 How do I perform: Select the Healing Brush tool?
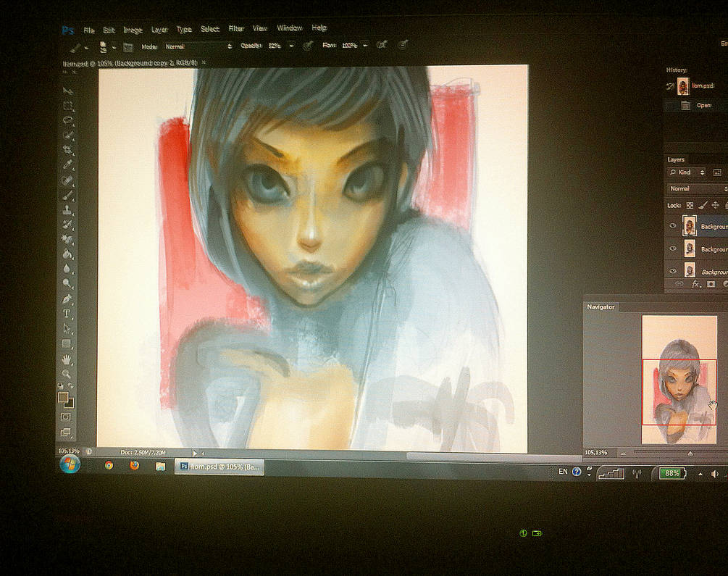coord(68,180)
